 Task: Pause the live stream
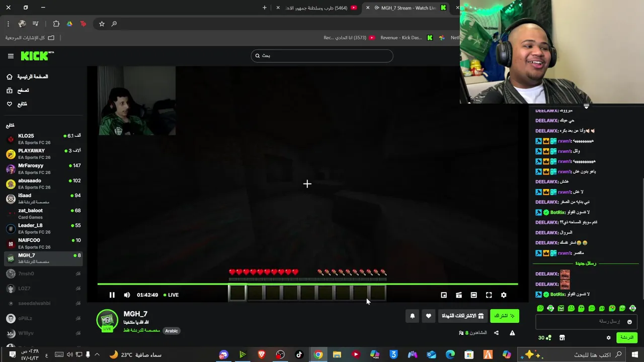(x=112, y=295)
